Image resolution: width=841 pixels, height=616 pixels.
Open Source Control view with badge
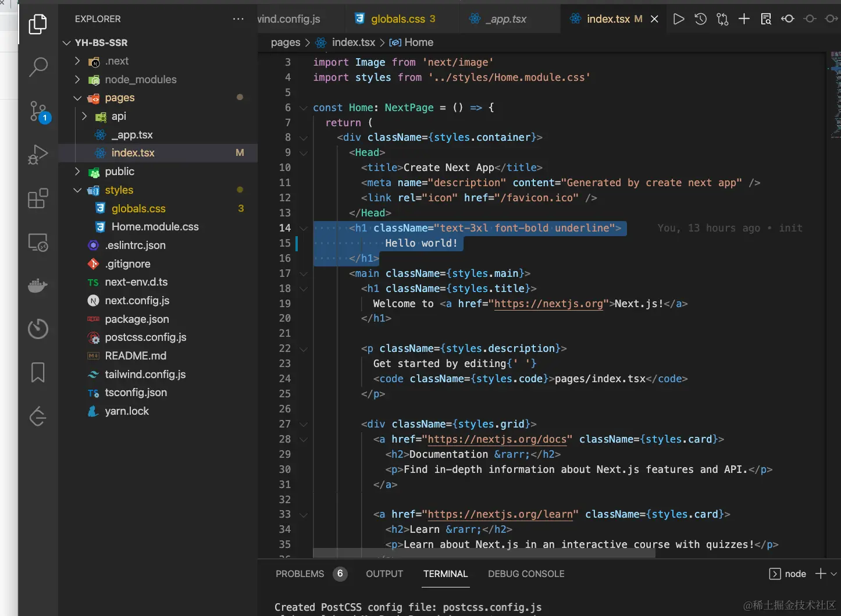tap(38, 111)
